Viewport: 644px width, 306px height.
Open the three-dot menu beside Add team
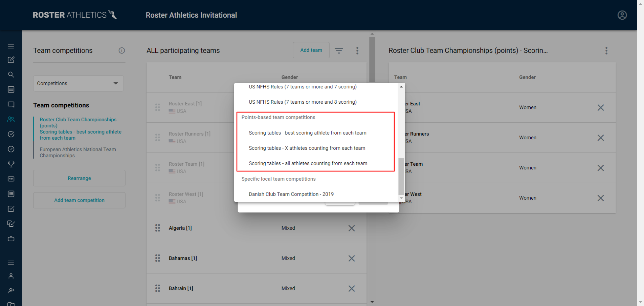357,50
